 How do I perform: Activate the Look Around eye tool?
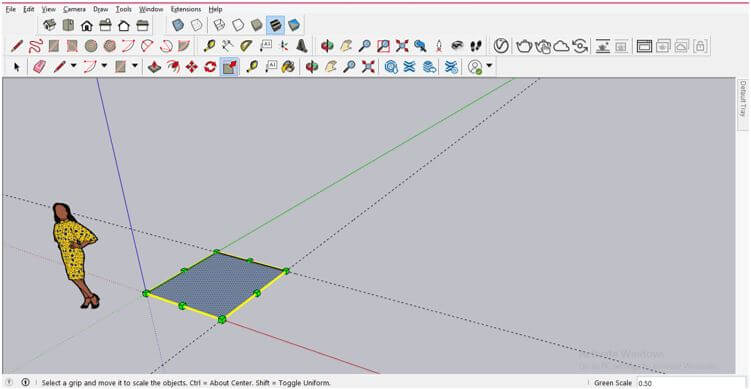coord(457,46)
